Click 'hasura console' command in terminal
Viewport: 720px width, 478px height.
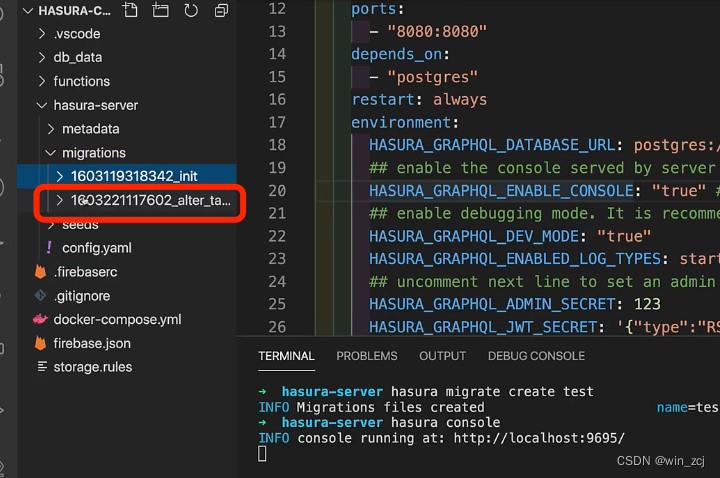point(446,422)
